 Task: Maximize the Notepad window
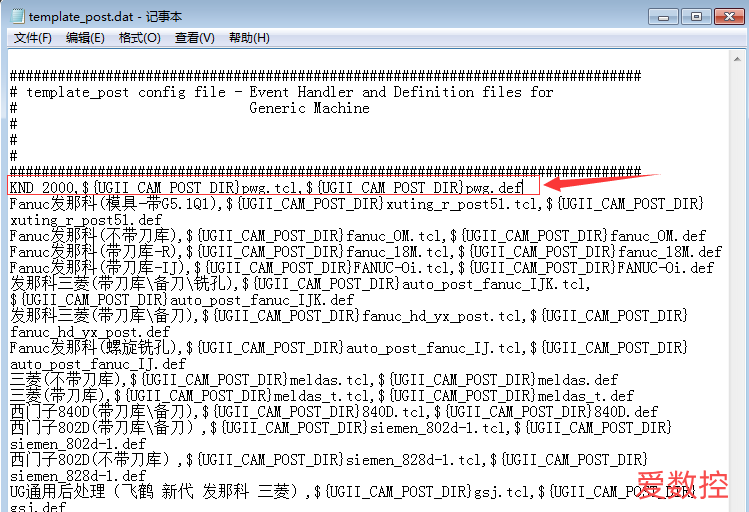696,17
